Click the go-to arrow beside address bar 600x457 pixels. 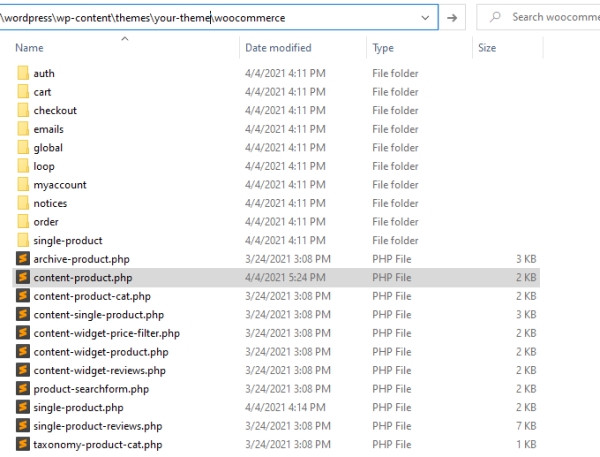(x=452, y=17)
